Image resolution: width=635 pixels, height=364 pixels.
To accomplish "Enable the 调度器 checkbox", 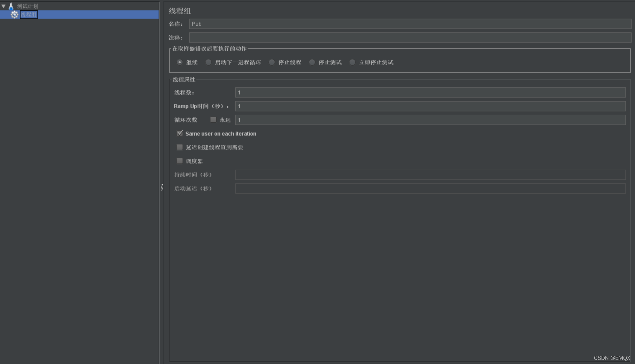I will (179, 161).
